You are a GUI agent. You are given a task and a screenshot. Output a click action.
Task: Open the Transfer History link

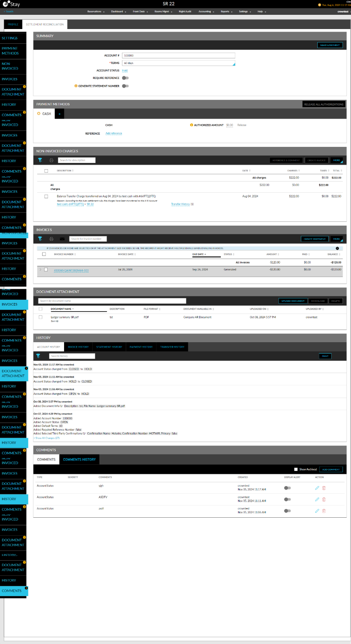[x=181, y=204]
